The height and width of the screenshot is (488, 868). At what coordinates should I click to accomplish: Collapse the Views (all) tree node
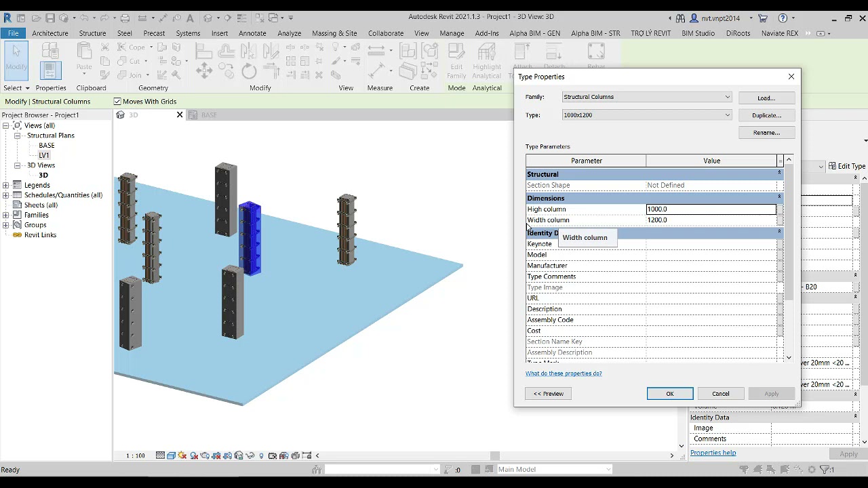pyautogui.click(x=5, y=125)
